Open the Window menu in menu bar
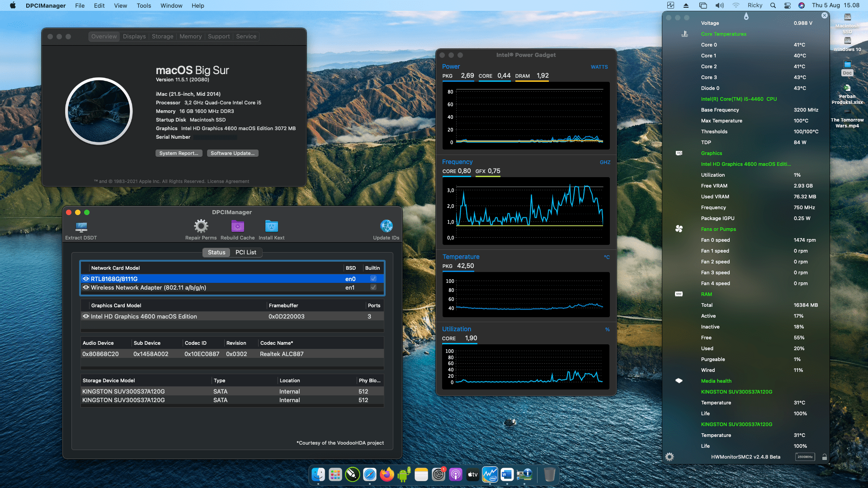The image size is (868, 488). (171, 5)
